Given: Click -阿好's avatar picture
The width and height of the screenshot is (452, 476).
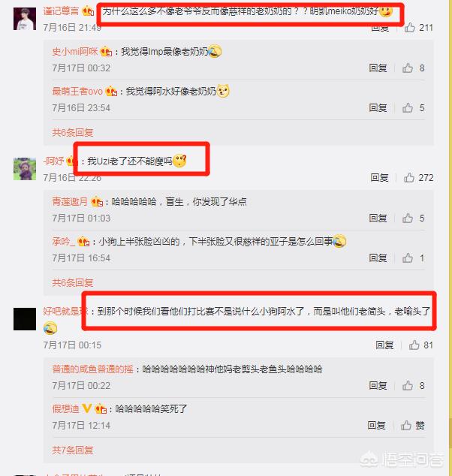Looking at the screenshot, I should coord(25,169).
